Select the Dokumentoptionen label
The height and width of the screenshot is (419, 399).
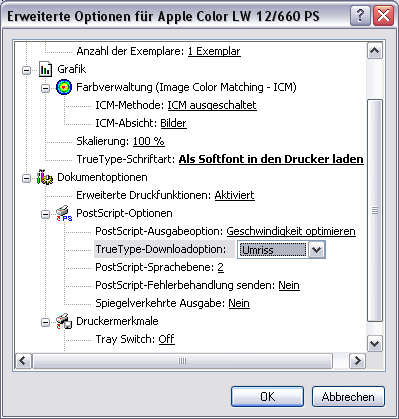click(102, 177)
